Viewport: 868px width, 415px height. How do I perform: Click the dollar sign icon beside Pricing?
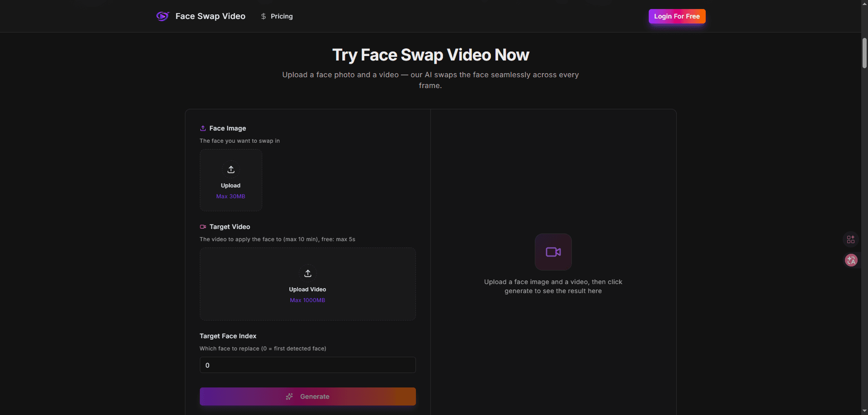pos(264,16)
